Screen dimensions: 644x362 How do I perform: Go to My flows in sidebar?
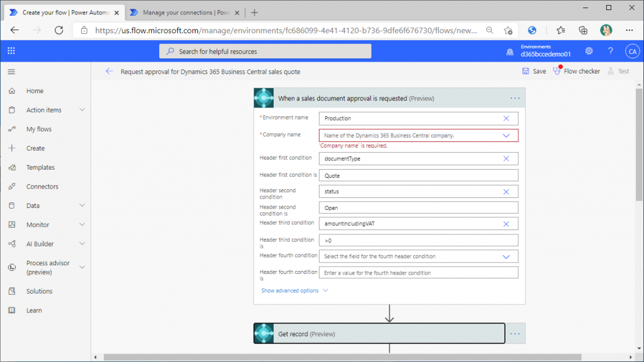pyautogui.click(x=39, y=129)
